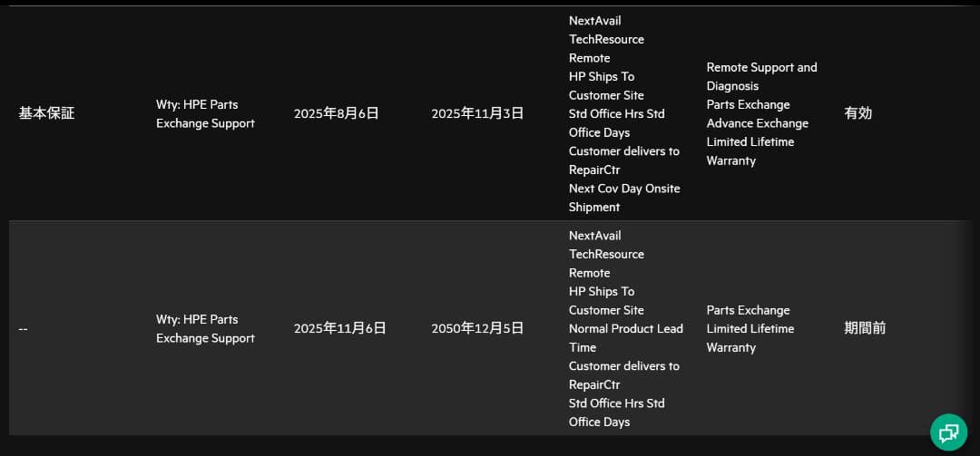This screenshot has height=456, width=980.
Task: Click the Remote Support and Diagnosis text
Action: click(x=761, y=77)
